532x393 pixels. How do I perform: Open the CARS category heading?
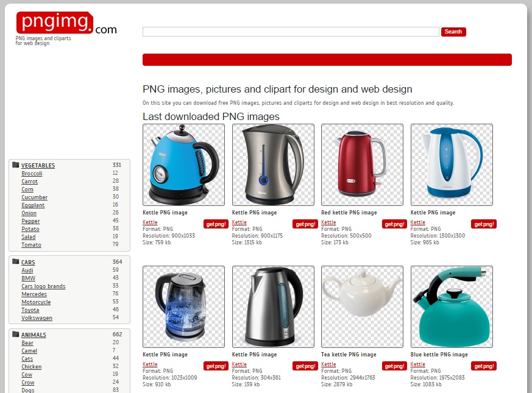(28, 263)
